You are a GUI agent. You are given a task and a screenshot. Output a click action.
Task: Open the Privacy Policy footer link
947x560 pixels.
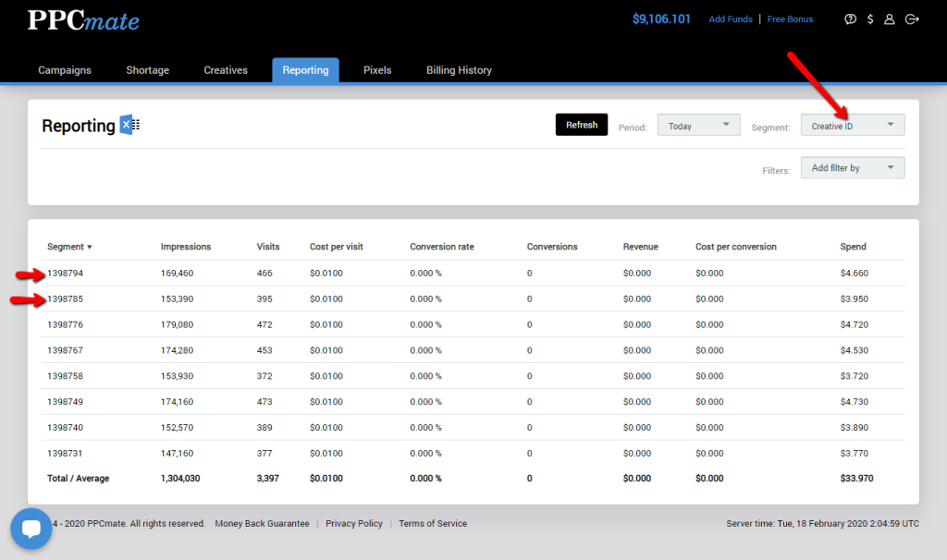(x=354, y=524)
